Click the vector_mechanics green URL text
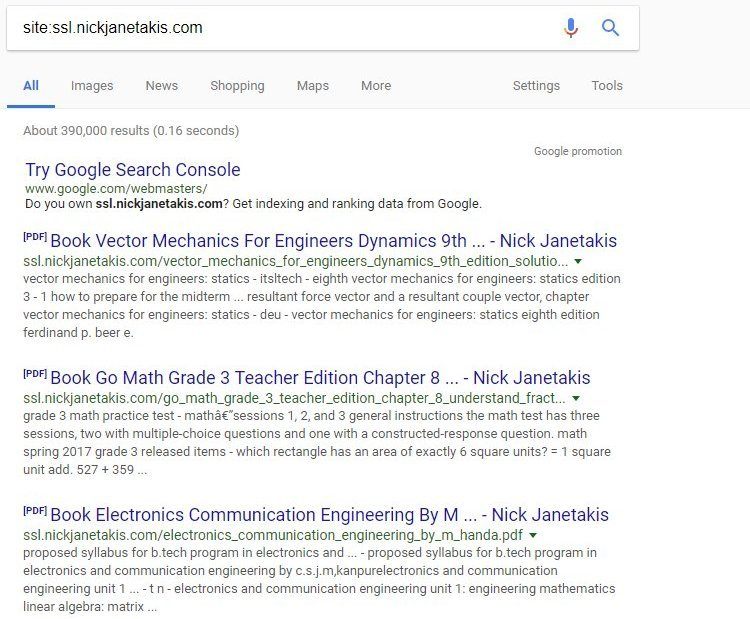This screenshot has height=619, width=750. (x=296, y=261)
